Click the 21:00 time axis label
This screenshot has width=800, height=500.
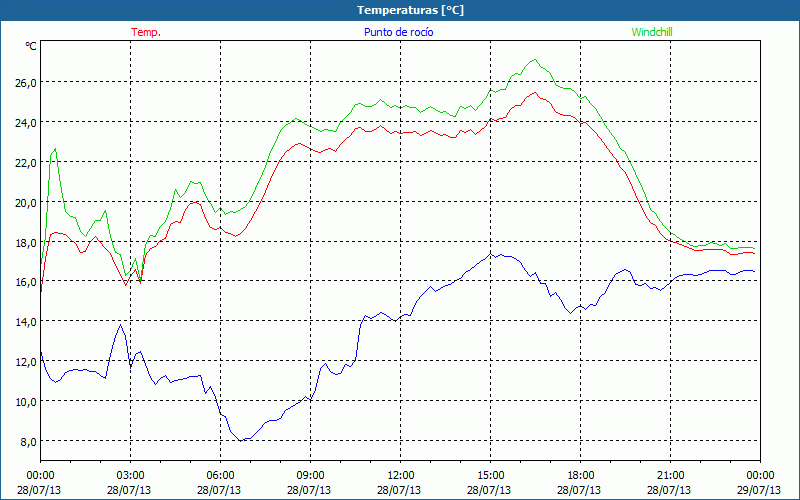tap(670, 476)
